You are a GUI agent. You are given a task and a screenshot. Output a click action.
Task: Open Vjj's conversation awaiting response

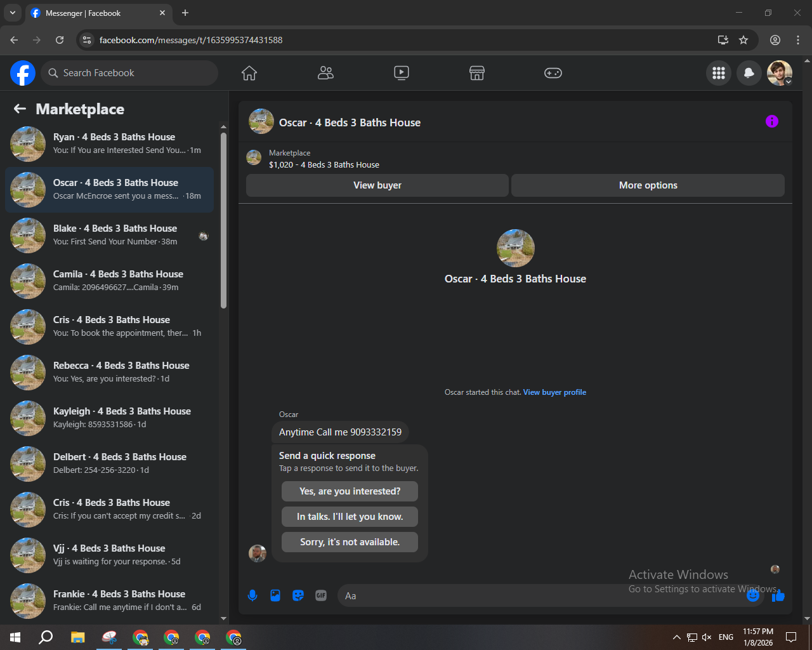[x=109, y=555]
